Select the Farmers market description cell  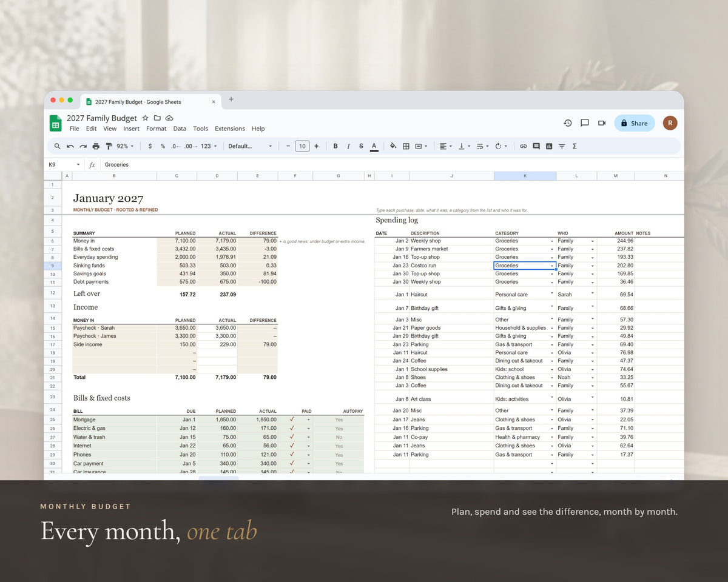(x=451, y=249)
